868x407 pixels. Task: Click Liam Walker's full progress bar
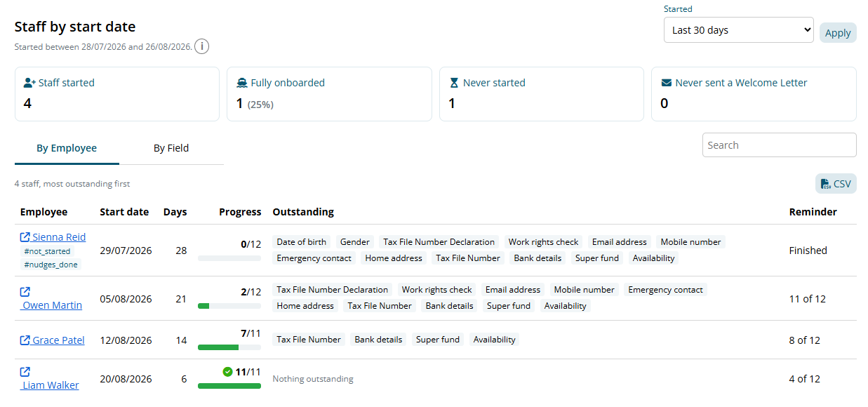coord(229,386)
